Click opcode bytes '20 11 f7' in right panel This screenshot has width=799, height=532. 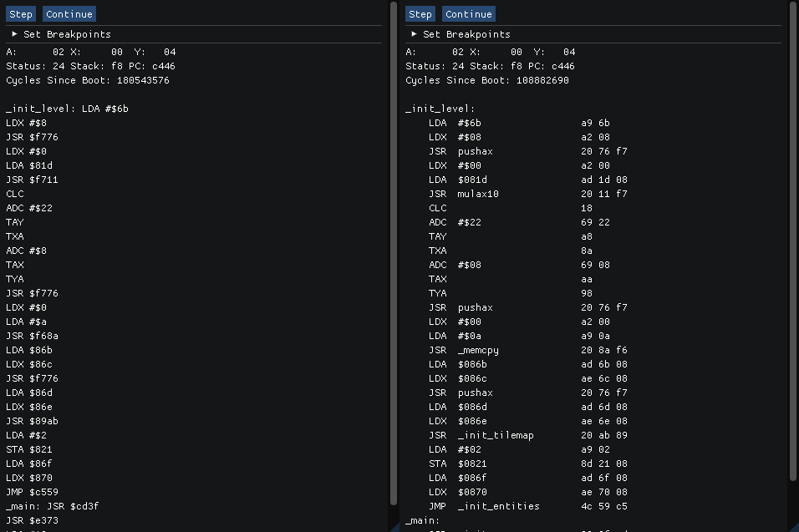click(x=604, y=194)
